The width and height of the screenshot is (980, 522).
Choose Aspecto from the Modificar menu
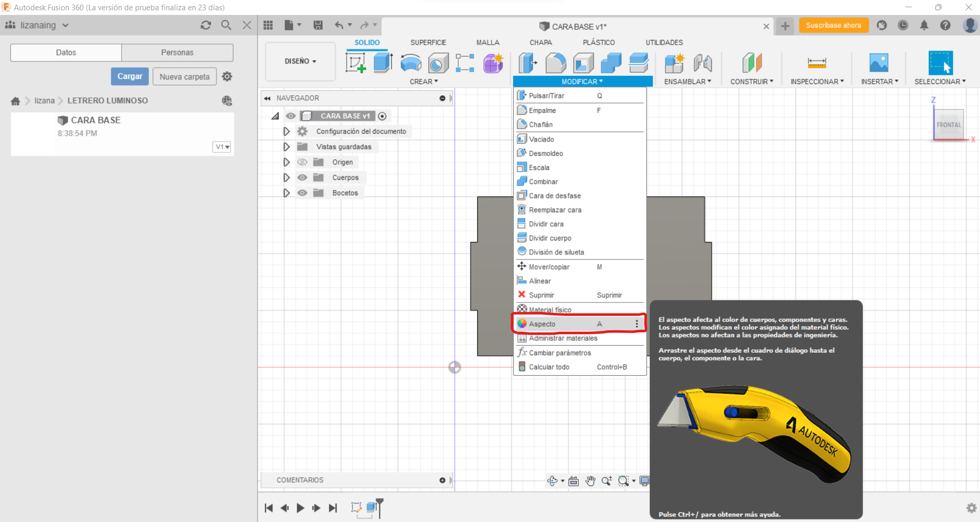[580, 324]
